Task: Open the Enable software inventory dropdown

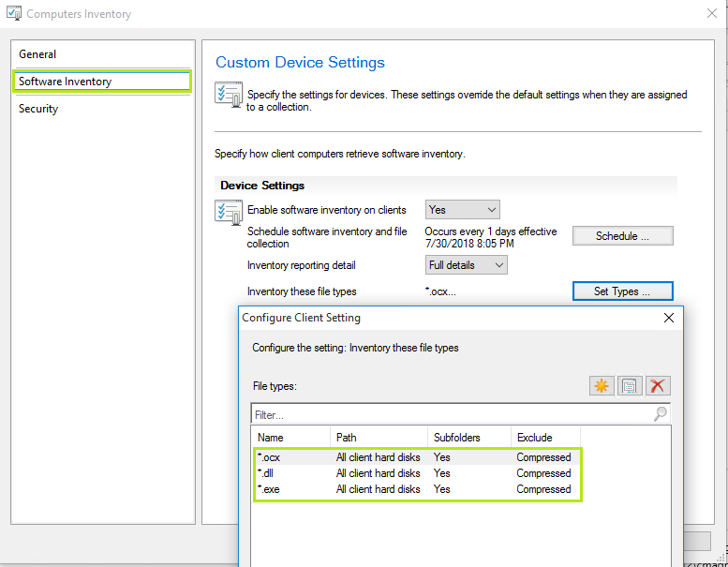Action: coord(463,210)
